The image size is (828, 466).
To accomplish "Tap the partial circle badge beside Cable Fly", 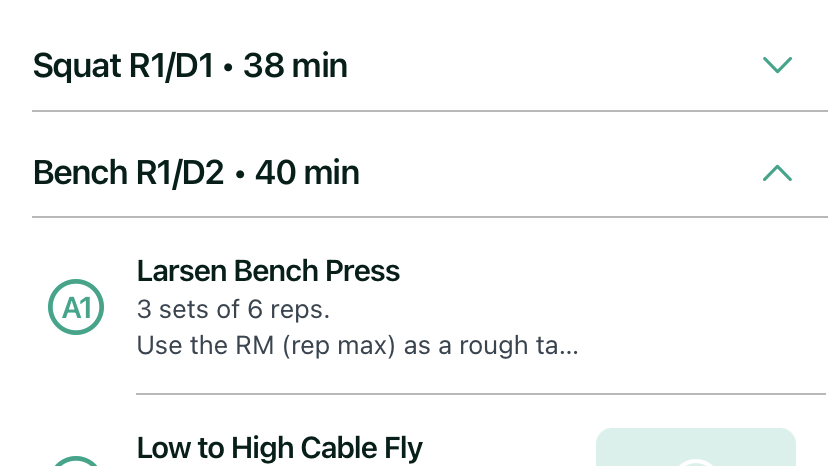I will pos(76,461).
